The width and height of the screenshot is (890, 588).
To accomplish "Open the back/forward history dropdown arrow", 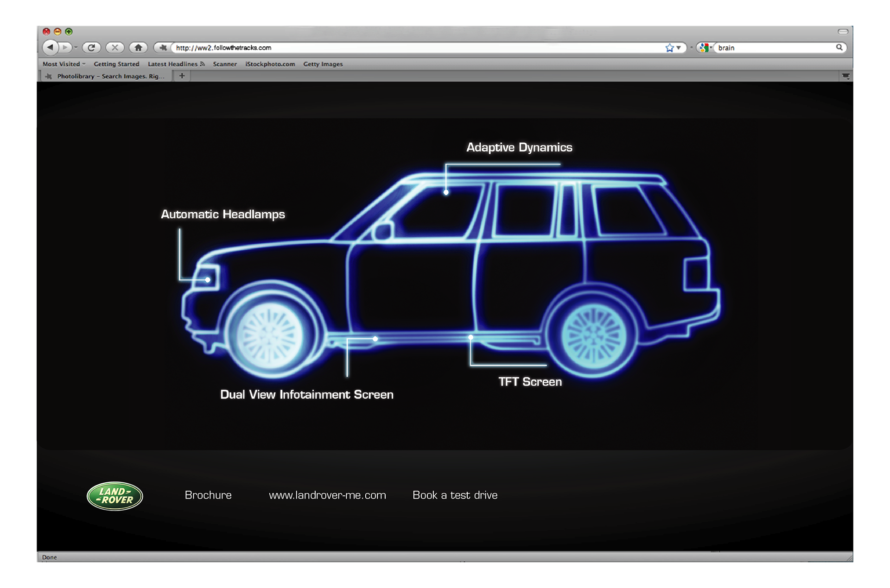I will coord(76,48).
